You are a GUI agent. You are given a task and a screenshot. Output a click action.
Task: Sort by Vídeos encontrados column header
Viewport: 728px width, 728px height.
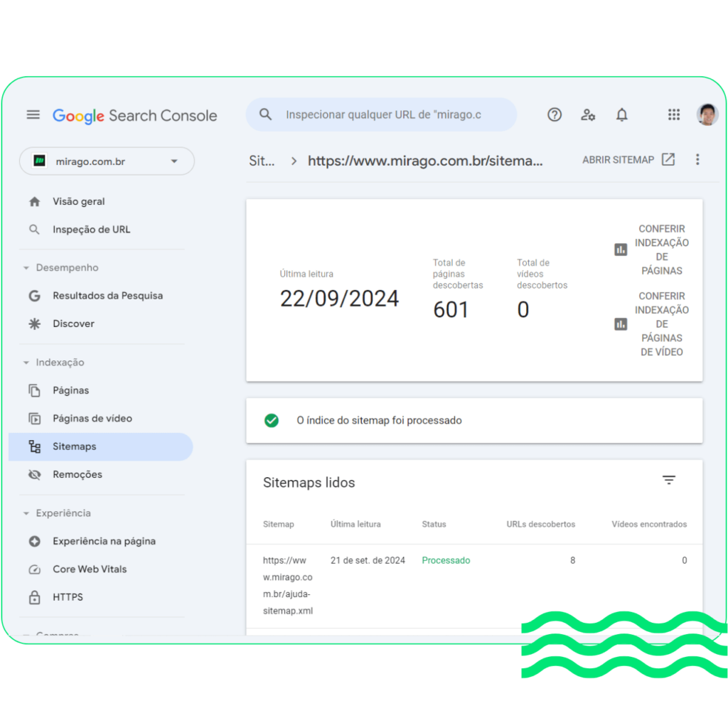[x=649, y=524]
